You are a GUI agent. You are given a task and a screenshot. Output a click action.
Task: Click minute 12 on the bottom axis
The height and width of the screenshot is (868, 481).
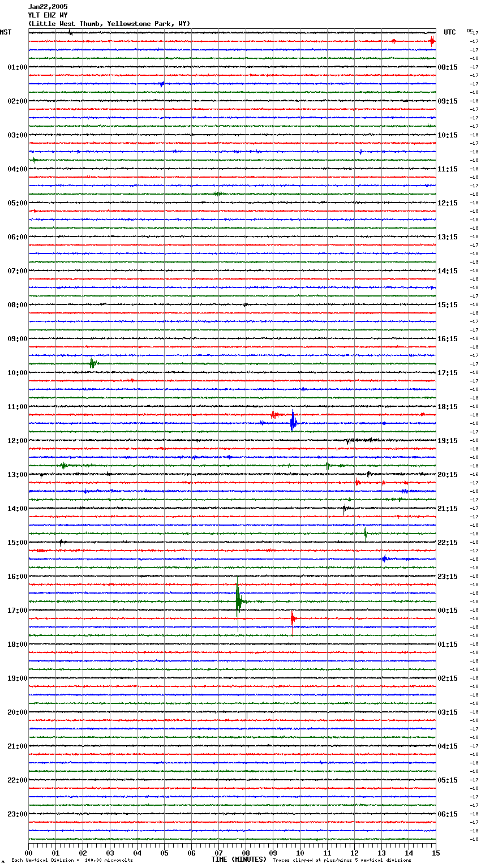pos(354,853)
